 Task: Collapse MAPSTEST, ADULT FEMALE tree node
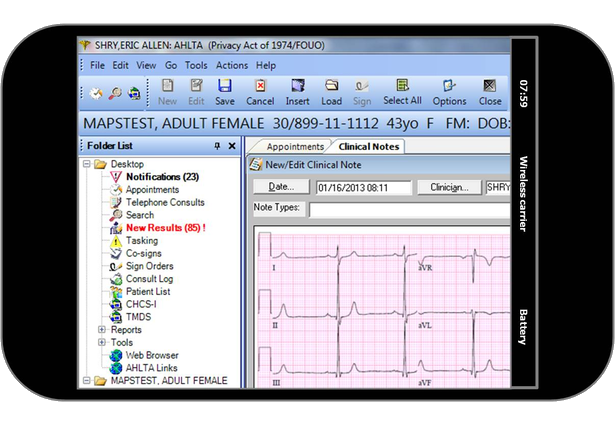tap(87, 380)
